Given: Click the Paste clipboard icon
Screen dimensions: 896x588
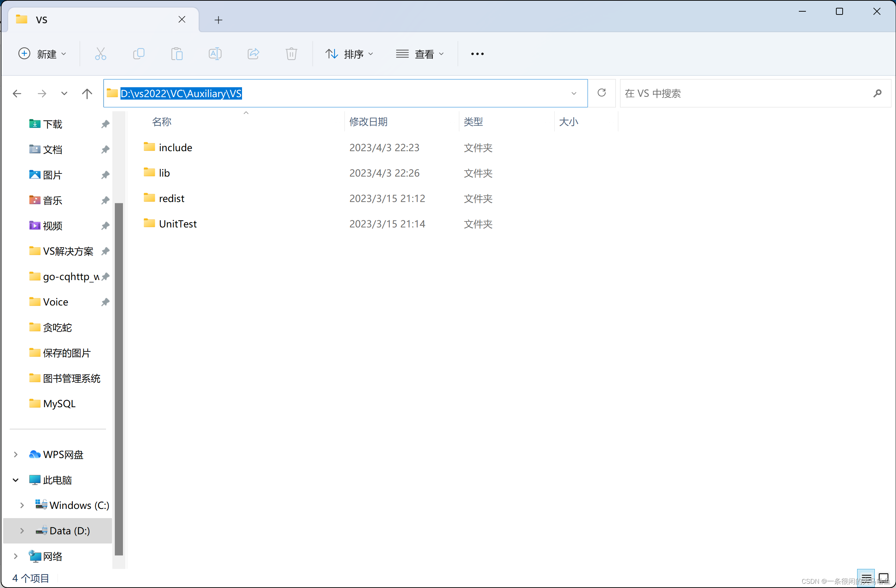Looking at the screenshot, I should [x=177, y=54].
